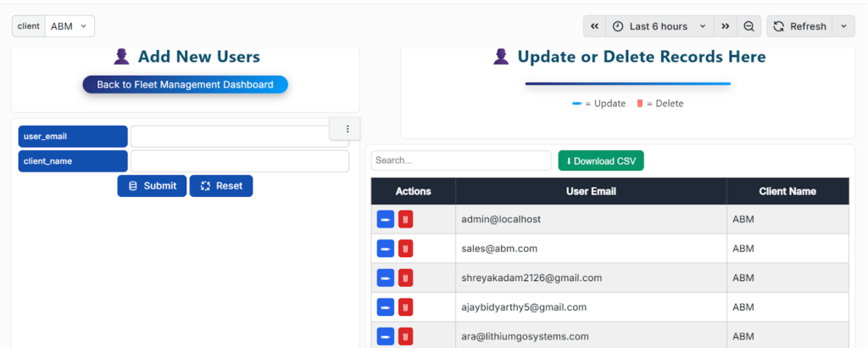868x348 pixels.
Task: Focus the Search box above the table
Action: [x=461, y=160]
